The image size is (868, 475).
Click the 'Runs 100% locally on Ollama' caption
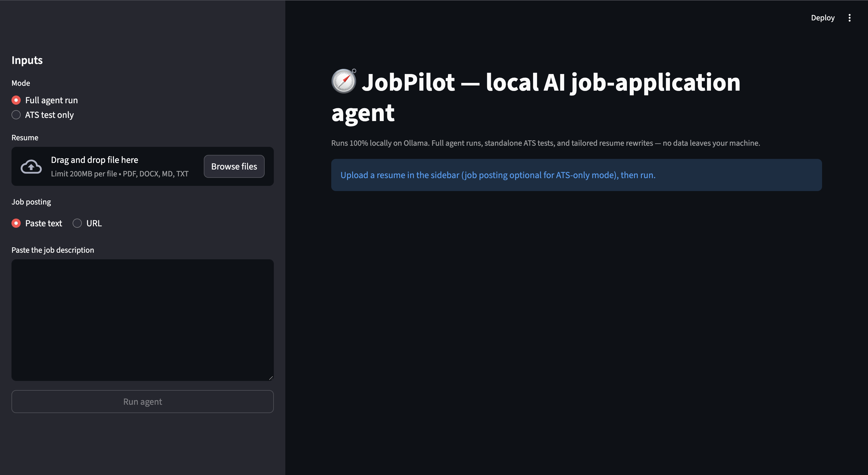(x=546, y=143)
